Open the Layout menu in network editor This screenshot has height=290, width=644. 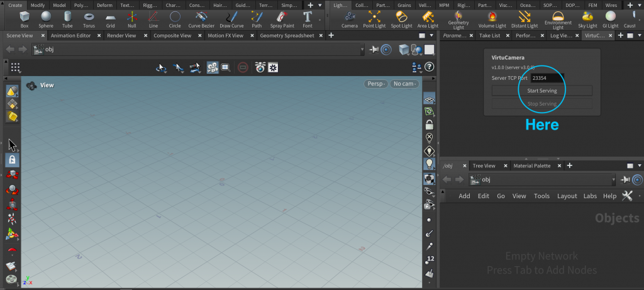pyautogui.click(x=567, y=196)
